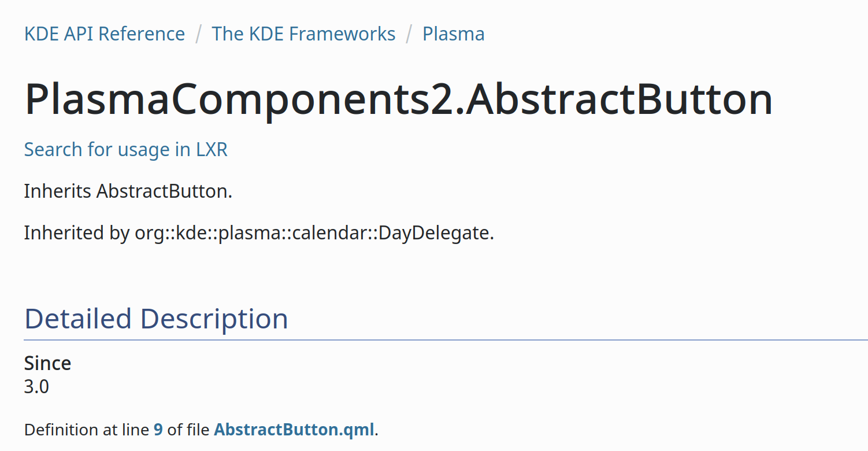
Task: Click Search for usage in LXR
Action: click(x=126, y=150)
